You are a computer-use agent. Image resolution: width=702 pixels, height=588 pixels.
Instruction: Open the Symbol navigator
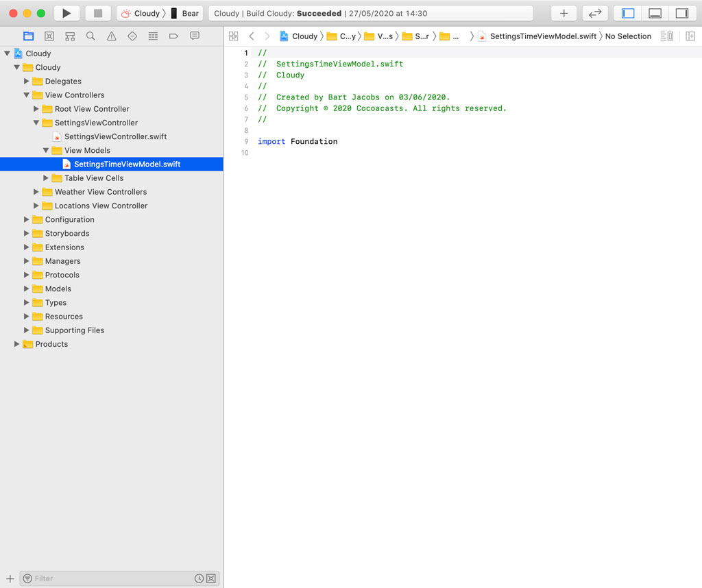pyautogui.click(x=69, y=36)
